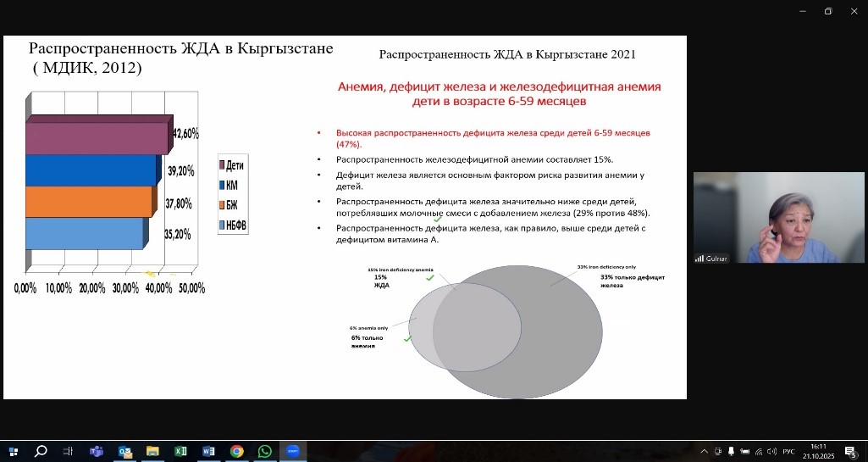
Task: Open WhatsApp from the taskbar
Action: pos(265,452)
